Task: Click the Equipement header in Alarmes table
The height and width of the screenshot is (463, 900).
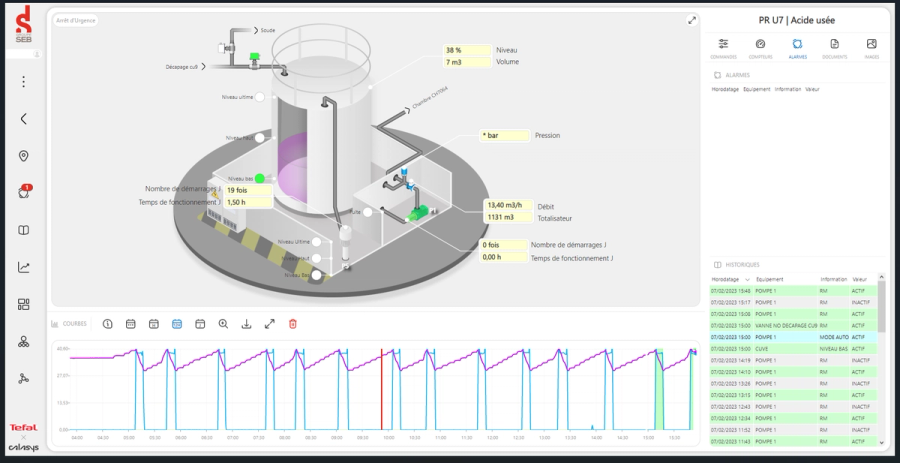Action: click(x=757, y=90)
